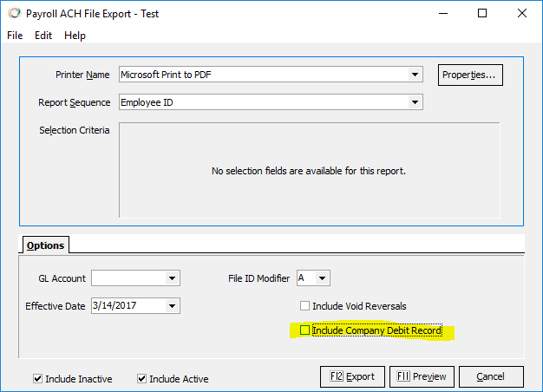Maximize the Payroll ACH File Export window
Screen dimensions: 543x392
482,14
